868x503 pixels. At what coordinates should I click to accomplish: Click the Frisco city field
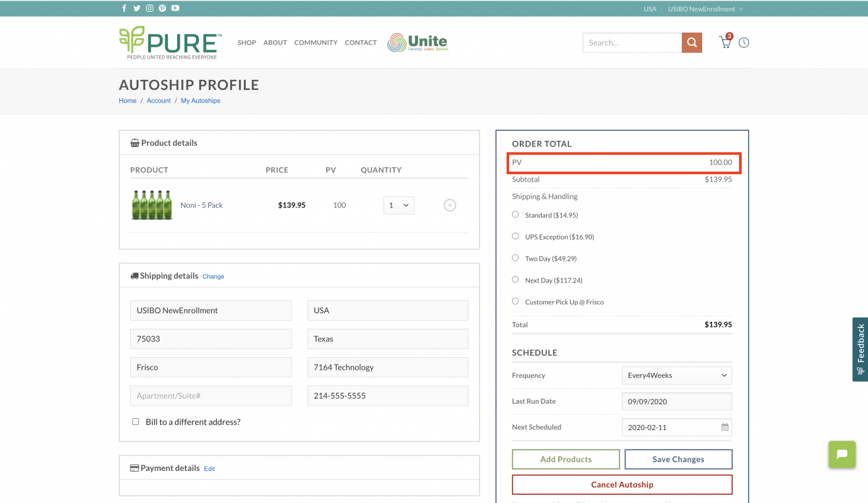(211, 367)
